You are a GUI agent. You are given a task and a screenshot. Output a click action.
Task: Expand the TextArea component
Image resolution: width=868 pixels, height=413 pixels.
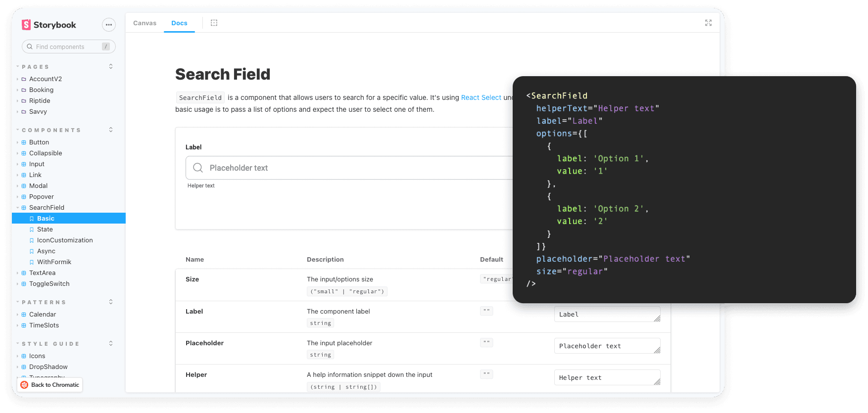(17, 273)
